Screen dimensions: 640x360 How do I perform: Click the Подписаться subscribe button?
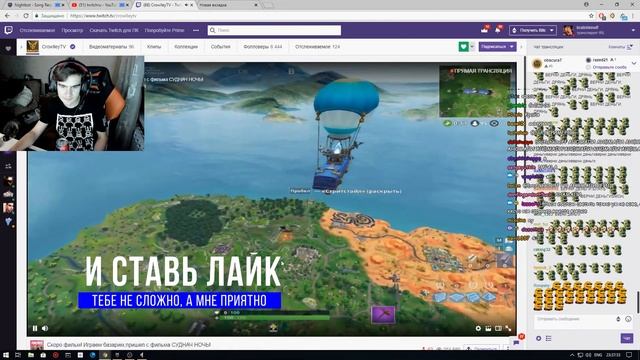pyautogui.click(x=497, y=47)
